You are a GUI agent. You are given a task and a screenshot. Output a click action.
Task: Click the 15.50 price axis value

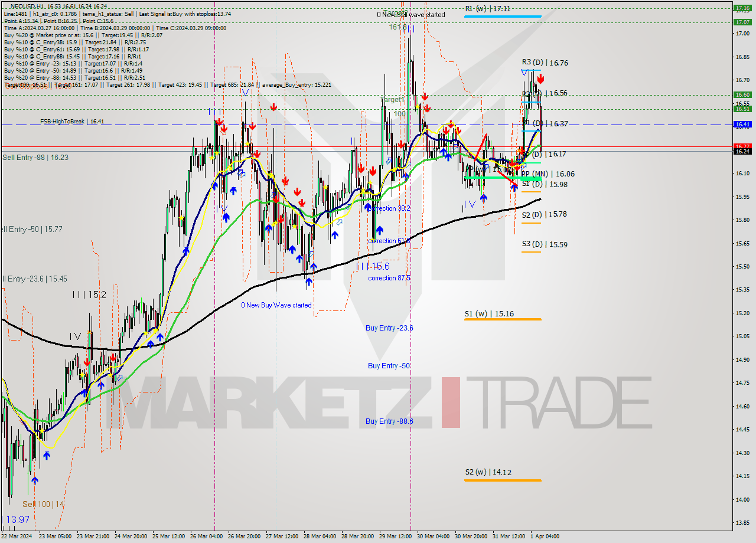coord(742,266)
